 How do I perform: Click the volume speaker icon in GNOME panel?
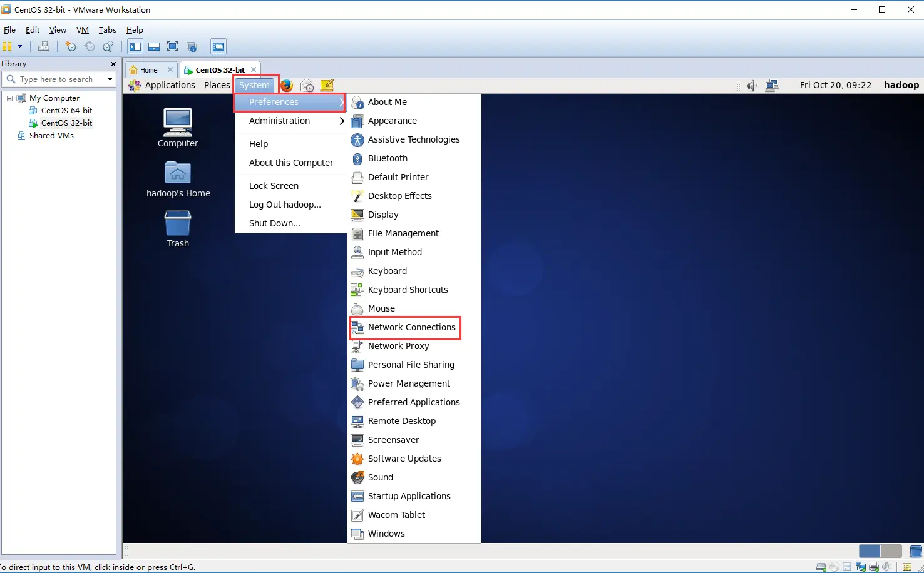[752, 85]
